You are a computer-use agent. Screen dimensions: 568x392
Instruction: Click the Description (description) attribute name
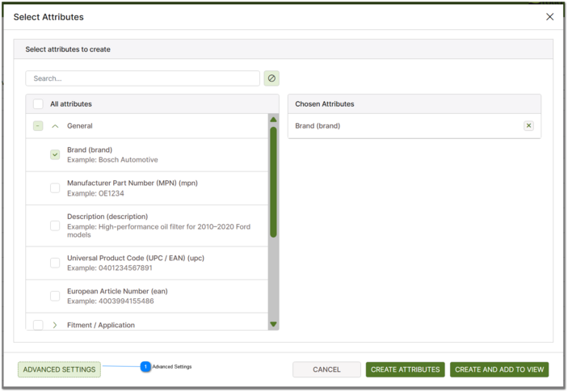pos(107,217)
